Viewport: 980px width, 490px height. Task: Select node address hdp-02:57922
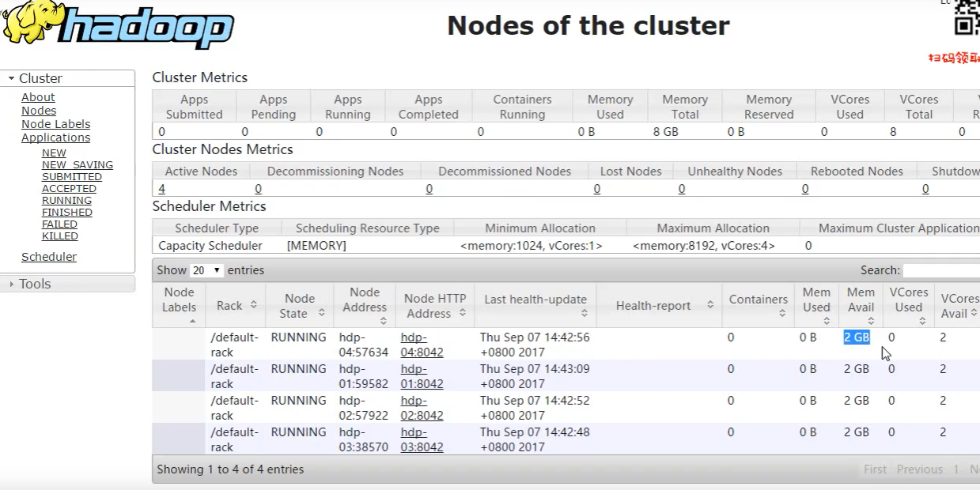[364, 408]
